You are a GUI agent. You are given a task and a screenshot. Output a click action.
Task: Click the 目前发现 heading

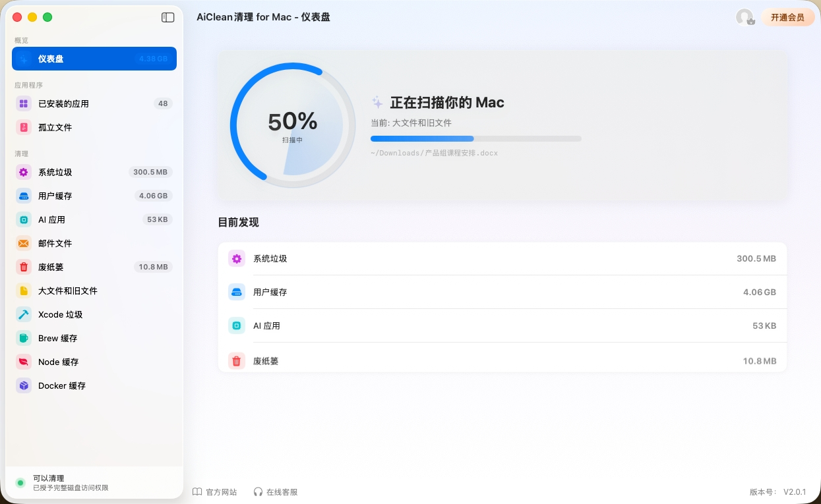(238, 222)
